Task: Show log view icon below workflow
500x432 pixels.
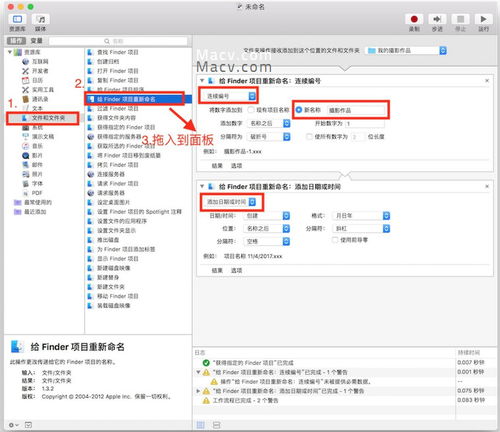Action: point(201,425)
